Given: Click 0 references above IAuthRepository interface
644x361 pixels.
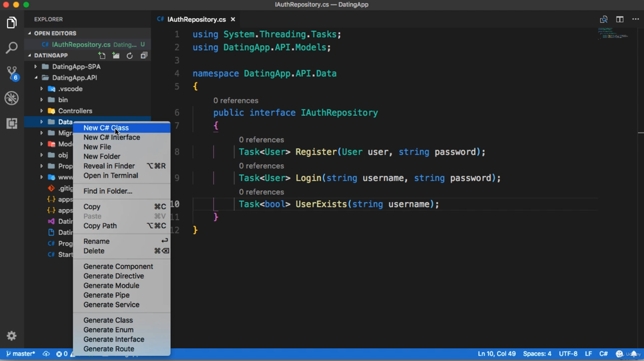Looking at the screenshot, I should point(236,100).
